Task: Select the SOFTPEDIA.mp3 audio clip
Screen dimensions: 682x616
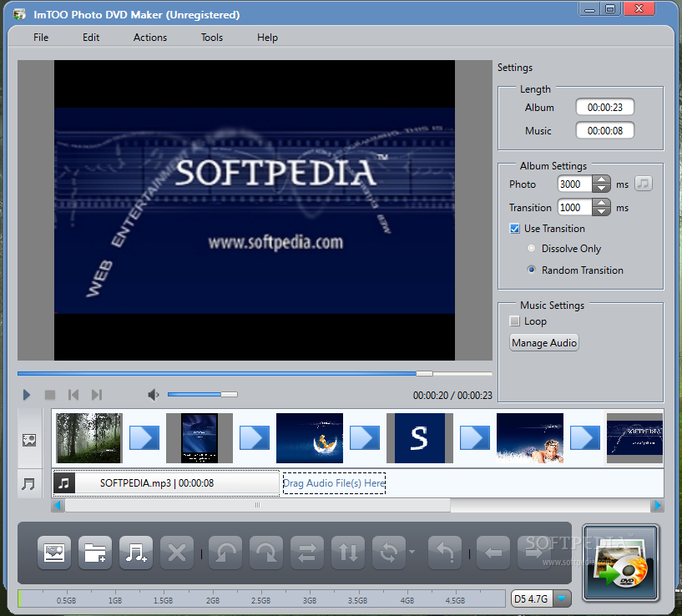Action: point(166,483)
